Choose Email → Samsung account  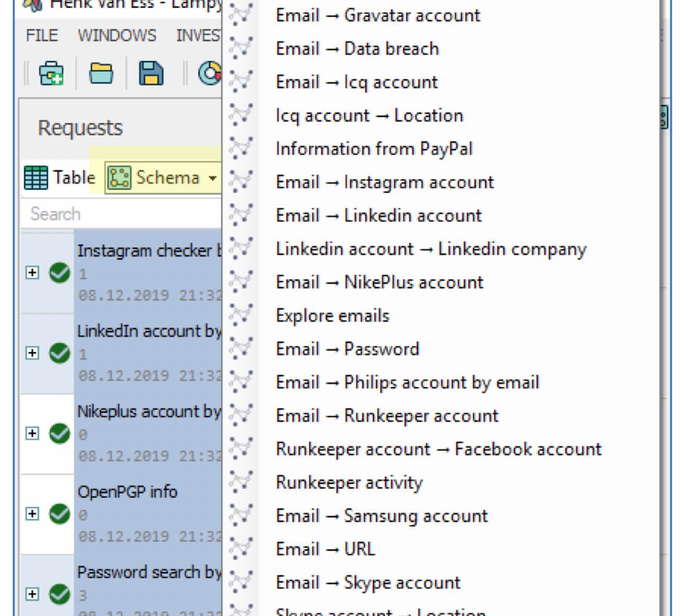click(382, 516)
